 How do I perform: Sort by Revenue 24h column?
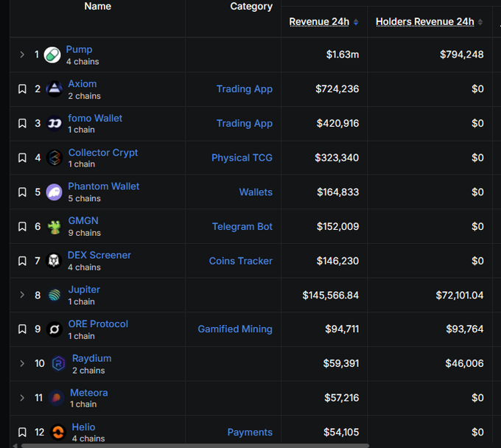[319, 21]
